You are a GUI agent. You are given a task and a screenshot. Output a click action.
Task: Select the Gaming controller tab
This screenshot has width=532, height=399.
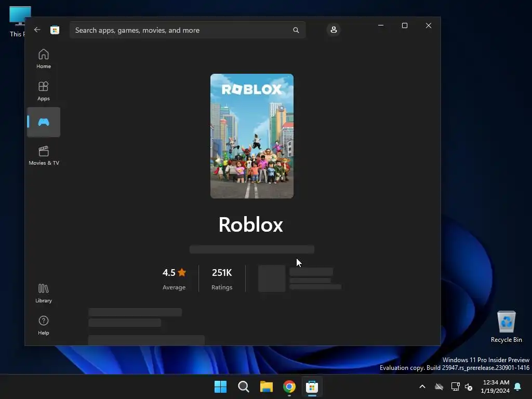[x=44, y=122]
